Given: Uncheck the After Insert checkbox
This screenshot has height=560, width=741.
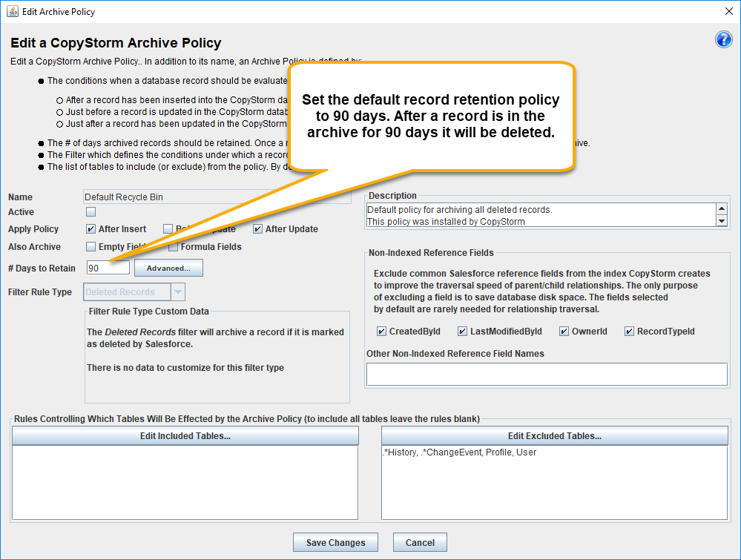Looking at the screenshot, I should pos(90,229).
